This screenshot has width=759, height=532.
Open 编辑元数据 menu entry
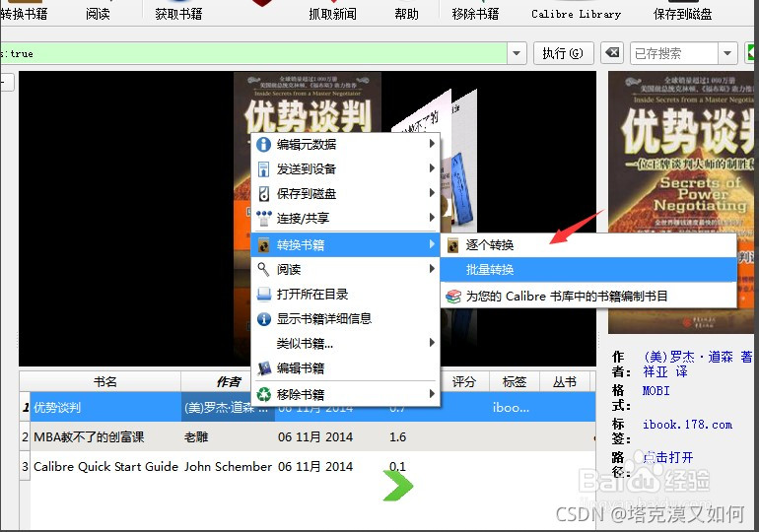coord(345,144)
